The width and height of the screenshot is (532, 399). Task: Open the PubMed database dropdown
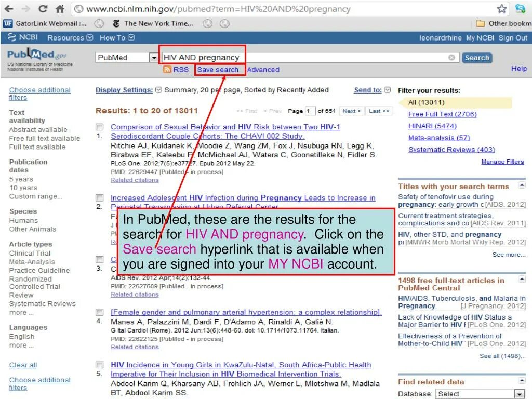point(154,58)
